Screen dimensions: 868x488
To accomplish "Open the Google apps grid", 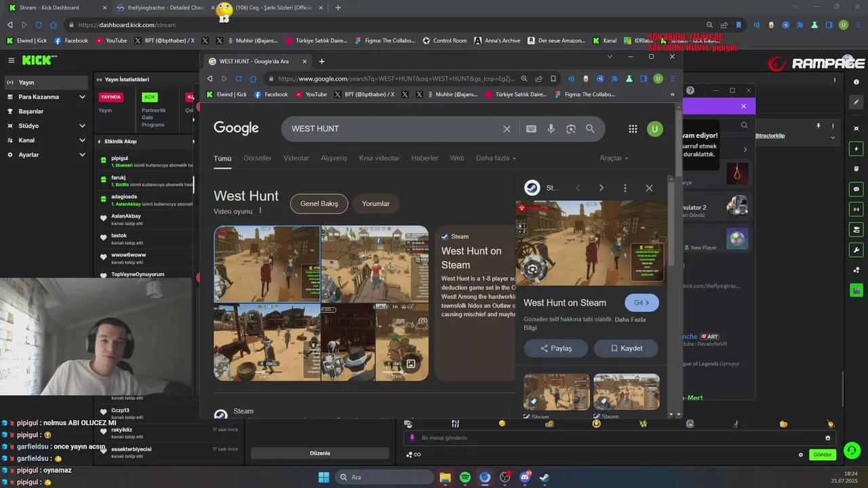I will [x=633, y=129].
